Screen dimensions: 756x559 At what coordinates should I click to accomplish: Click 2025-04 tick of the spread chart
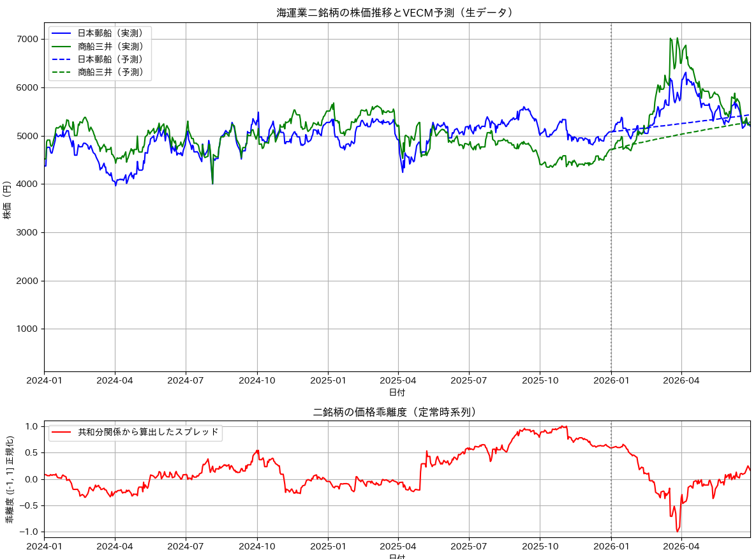coord(397,546)
